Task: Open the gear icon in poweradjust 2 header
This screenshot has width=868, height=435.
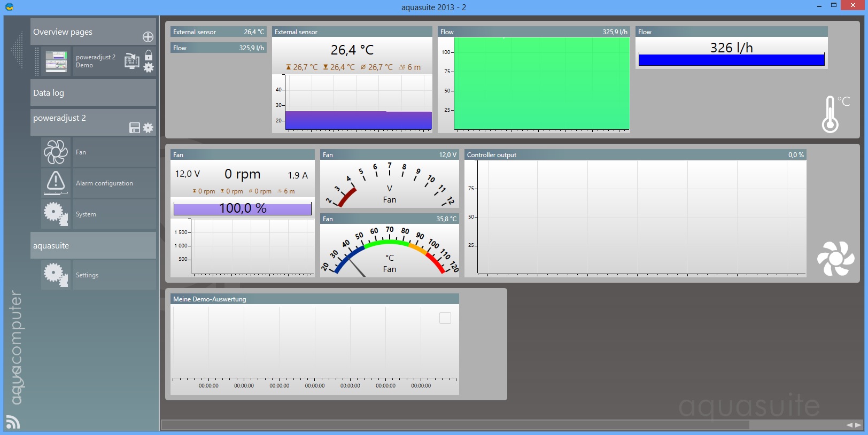Action: tap(148, 128)
